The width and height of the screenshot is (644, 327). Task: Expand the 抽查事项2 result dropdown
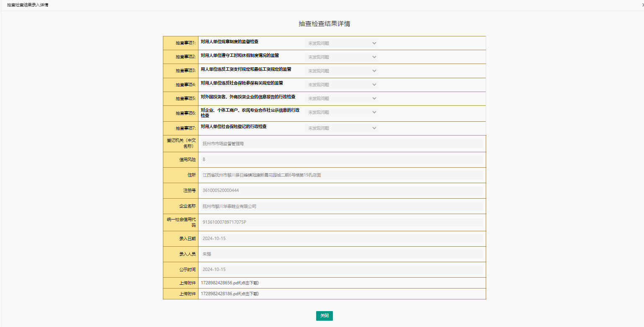(x=342, y=57)
